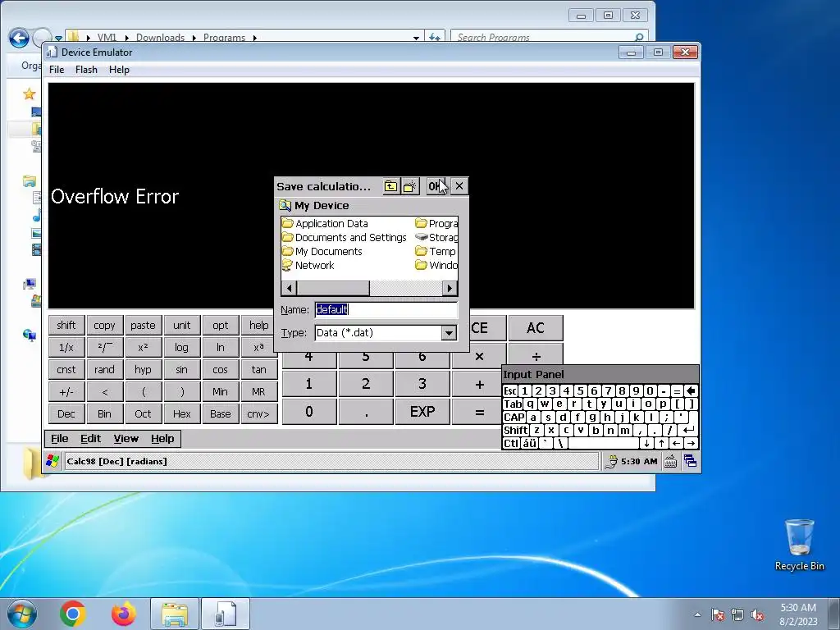Screen dimensions: 840x630
Task: Click Esc key on Input Panel
Action: pos(510,391)
